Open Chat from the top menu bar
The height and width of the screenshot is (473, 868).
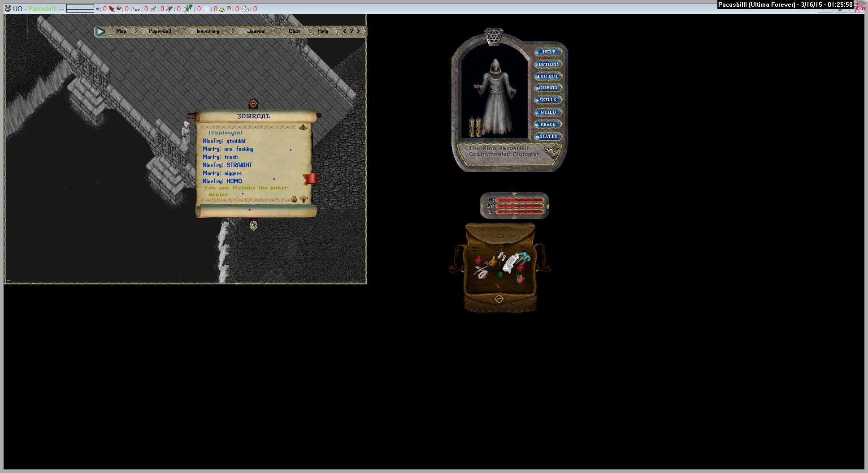(295, 31)
